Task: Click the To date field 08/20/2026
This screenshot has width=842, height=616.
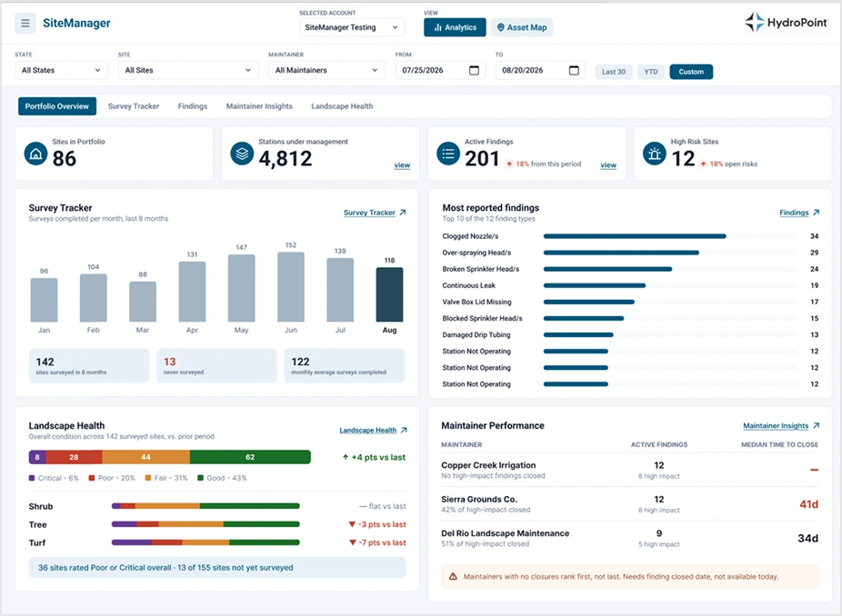Action: (x=540, y=70)
